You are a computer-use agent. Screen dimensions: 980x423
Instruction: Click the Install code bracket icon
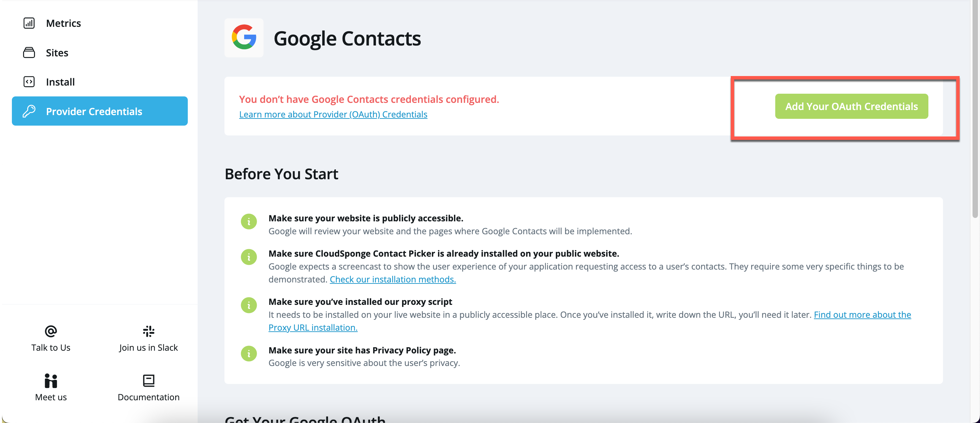click(x=29, y=82)
